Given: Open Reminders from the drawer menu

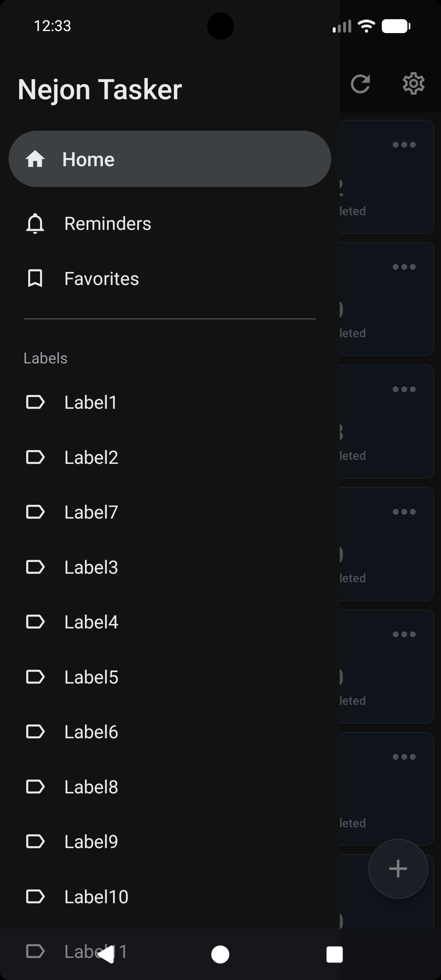Looking at the screenshot, I should (x=108, y=224).
